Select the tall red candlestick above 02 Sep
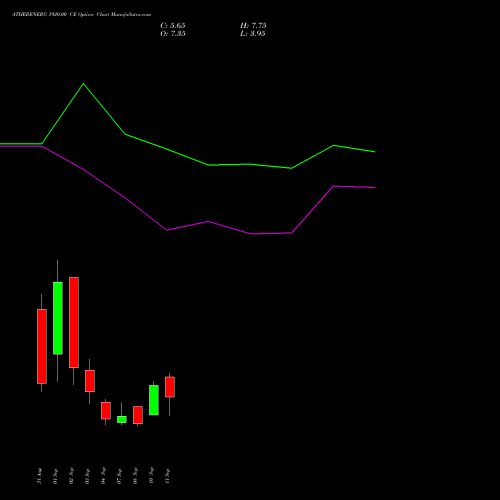Viewport: 500px width, 500px height. pos(74,322)
